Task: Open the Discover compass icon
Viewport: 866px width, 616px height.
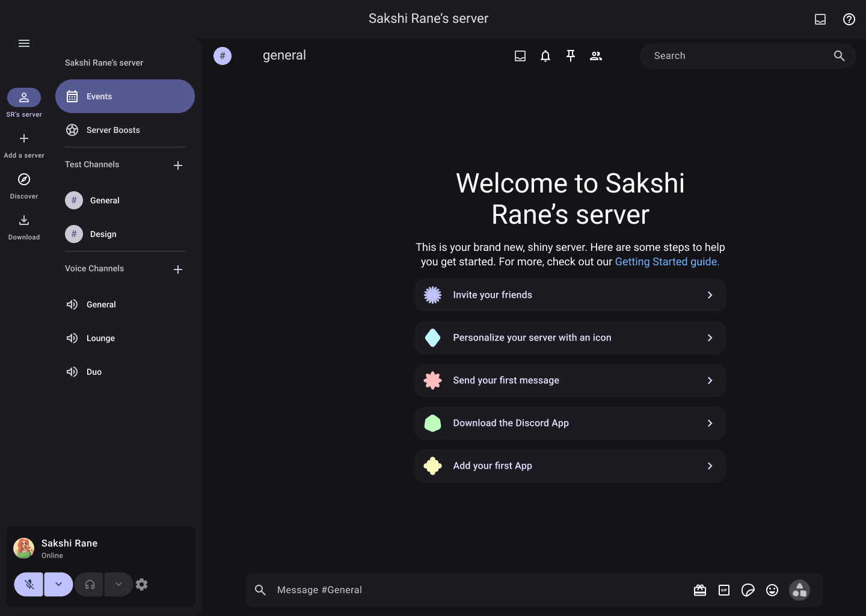Action: click(x=24, y=179)
